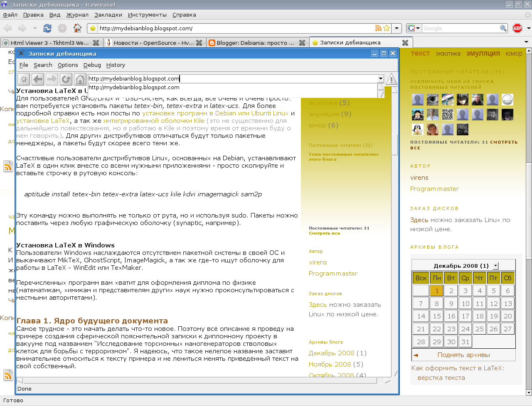This screenshot has width=532, height=406.
Task: Click calendar day 1 in archive
Action: pos(437,291)
